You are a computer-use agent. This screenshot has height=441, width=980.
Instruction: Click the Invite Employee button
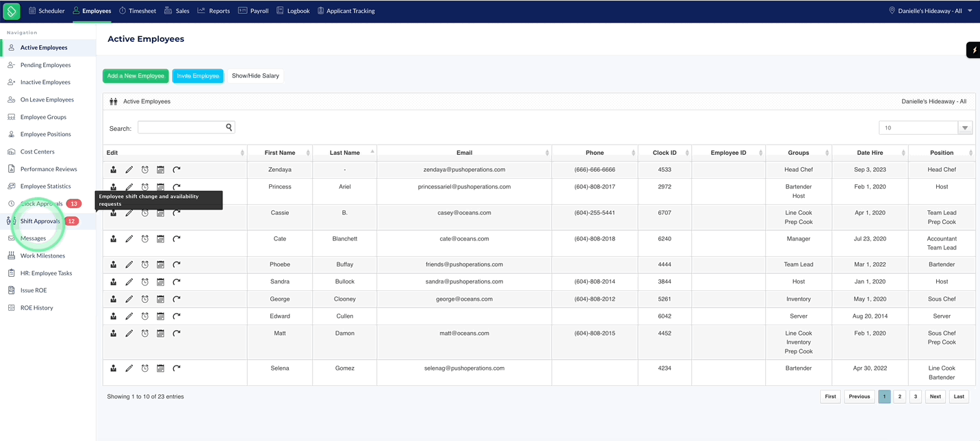(x=198, y=76)
